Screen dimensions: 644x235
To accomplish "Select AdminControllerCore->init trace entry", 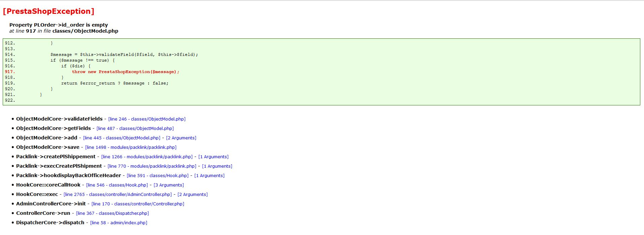I will pyautogui.click(x=51, y=204).
